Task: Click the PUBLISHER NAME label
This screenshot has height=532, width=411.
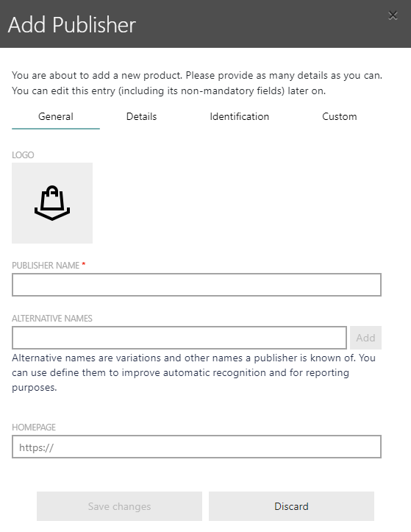Action: click(46, 266)
